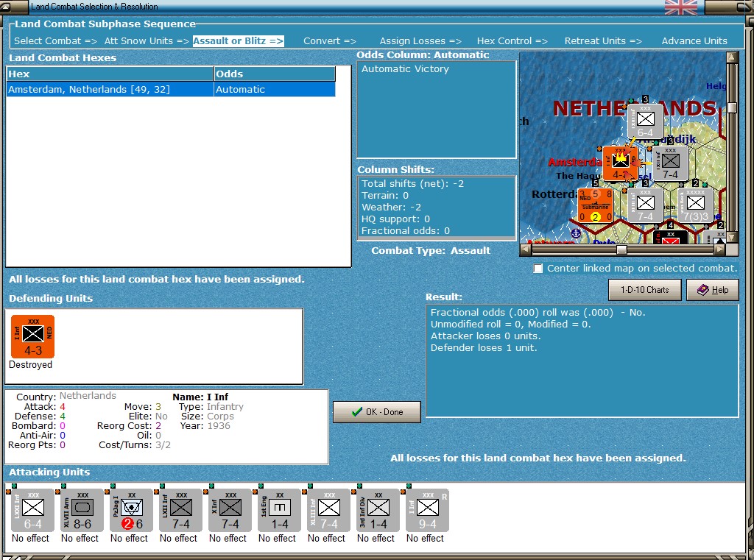Select the Assign Losses subphase step

(x=420, y=41)
